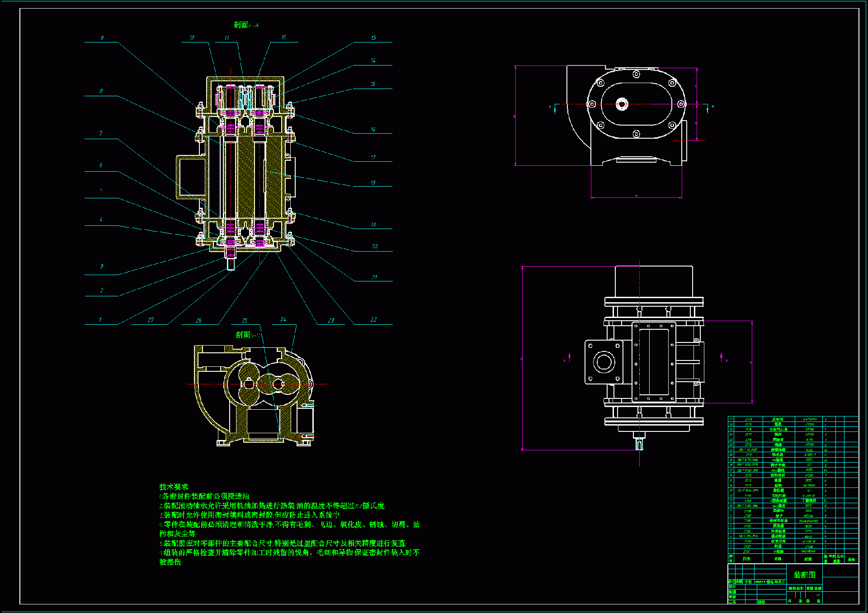Click the 剖面 A-A section view label

coord(246,25)
